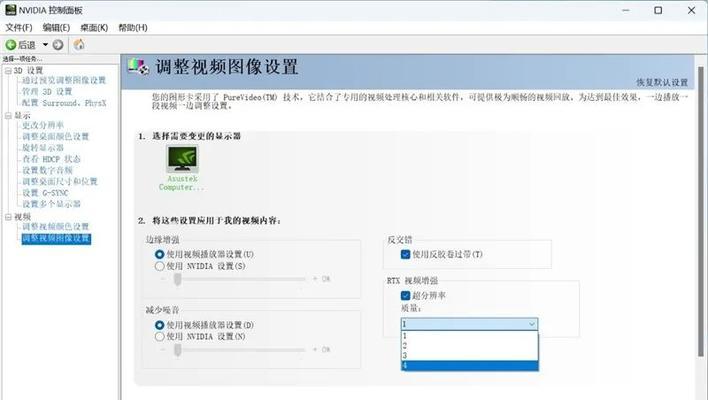Open 通过预览调整图像设置 in the tree
This screenshot has height=400, width=708.
[64, 80]
